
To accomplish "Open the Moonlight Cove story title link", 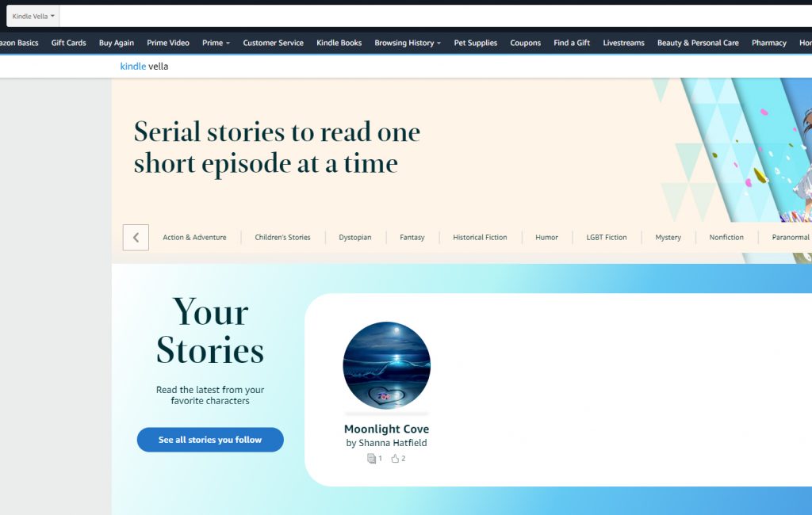I will [x=386, y=428].
